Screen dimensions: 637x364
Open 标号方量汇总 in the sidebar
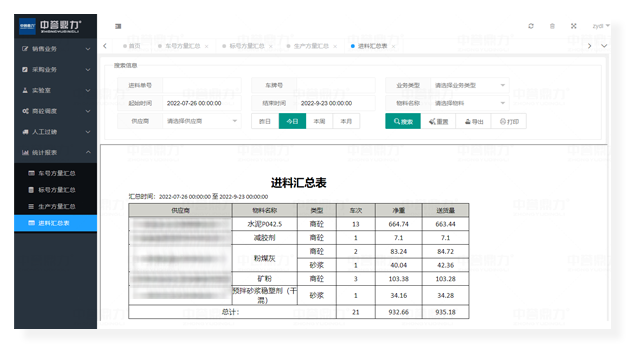(56, 190)
